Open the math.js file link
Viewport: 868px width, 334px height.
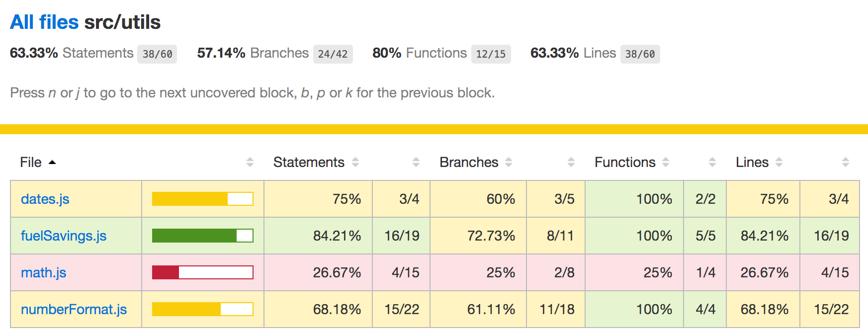pyautogui.click(x=44, y=273)
